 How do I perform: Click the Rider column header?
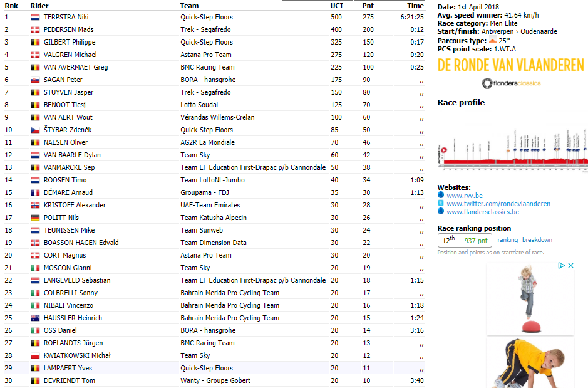tap(39, 6)
